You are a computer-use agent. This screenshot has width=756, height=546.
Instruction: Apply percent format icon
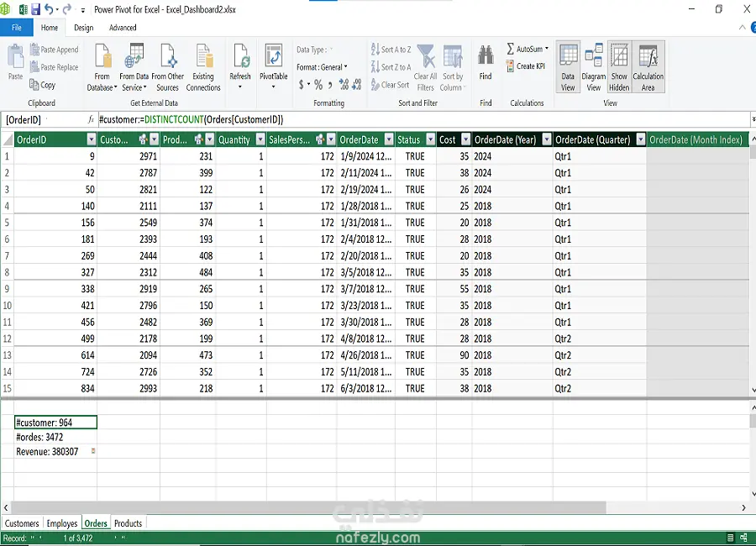coord(318,85)
